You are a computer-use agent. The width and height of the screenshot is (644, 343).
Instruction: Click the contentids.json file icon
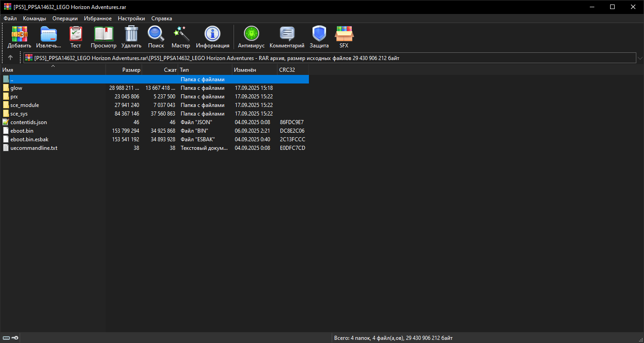[x=6, y=122]
